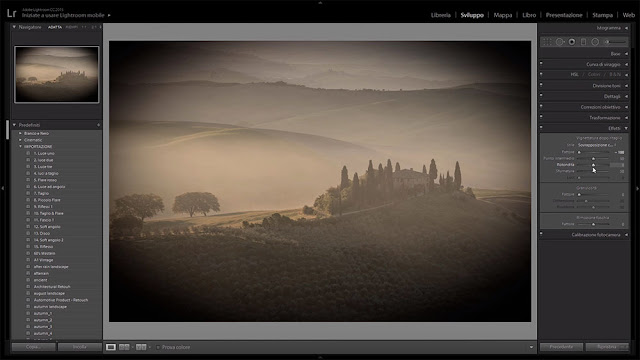Click the vignette Fattore value field
The image size is (640, 360).
click(620, 152)
